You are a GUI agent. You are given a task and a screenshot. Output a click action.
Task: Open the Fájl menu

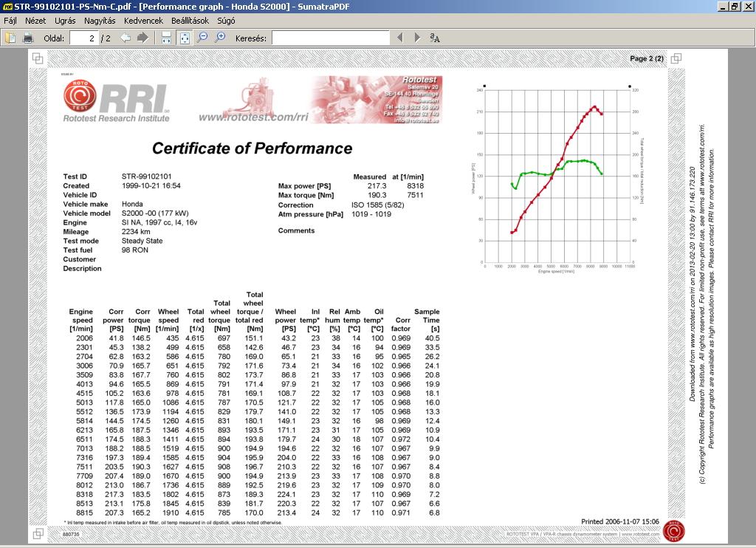(x=10, y=21)
